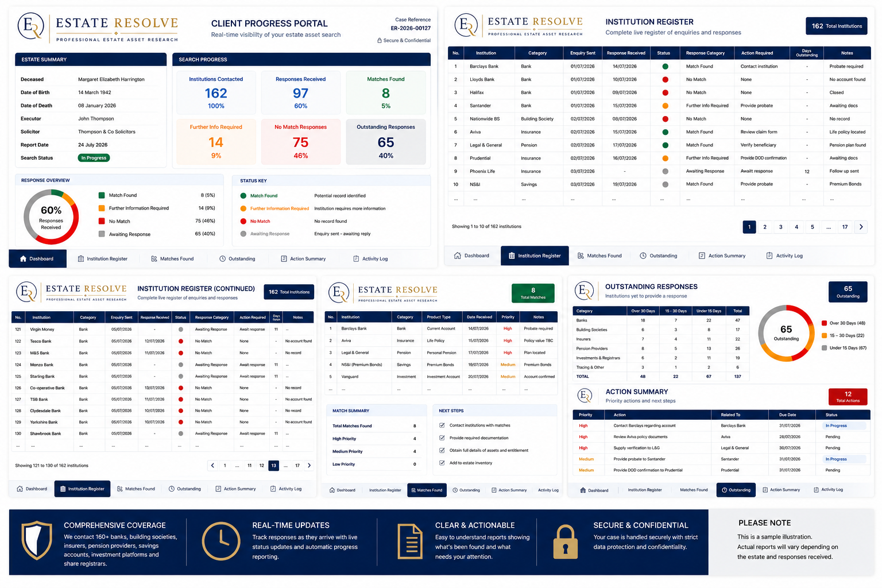Click Institution Register icon in Client Progress Portal nav
Image resolution: width=882 pixels, height=588 pixels.
pyautogui.click(x=81, y=259)
